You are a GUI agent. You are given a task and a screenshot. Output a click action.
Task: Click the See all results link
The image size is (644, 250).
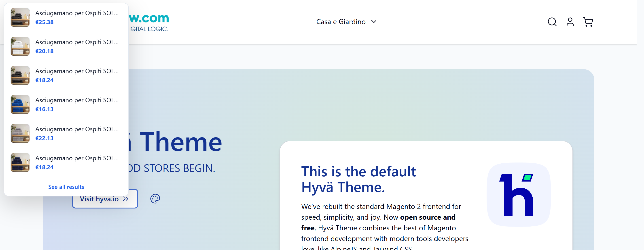(x=66, y=187)
